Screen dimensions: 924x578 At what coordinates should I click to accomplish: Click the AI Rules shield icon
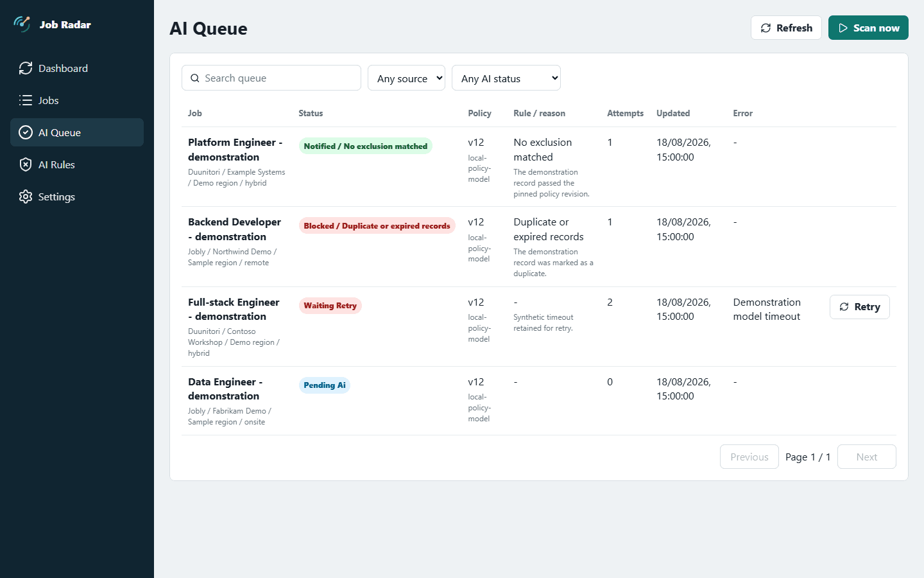[x=26, y=164]
